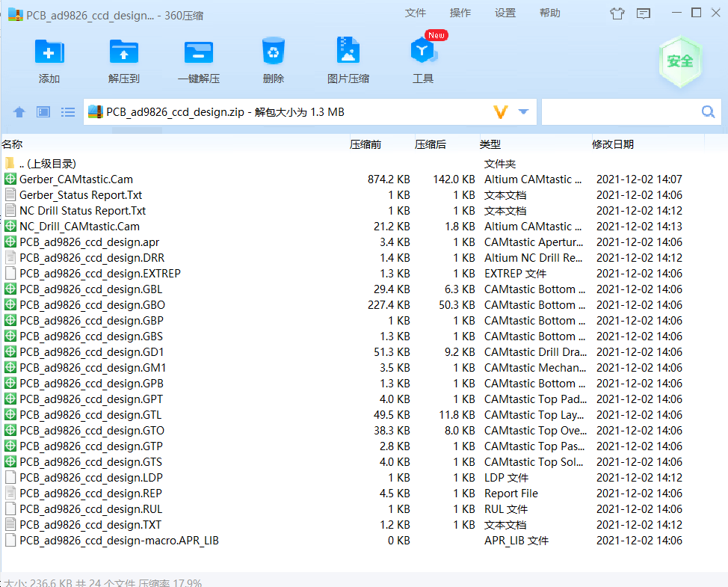
Task: Click the search magnifier icon
Action: (x=707, y=111)
